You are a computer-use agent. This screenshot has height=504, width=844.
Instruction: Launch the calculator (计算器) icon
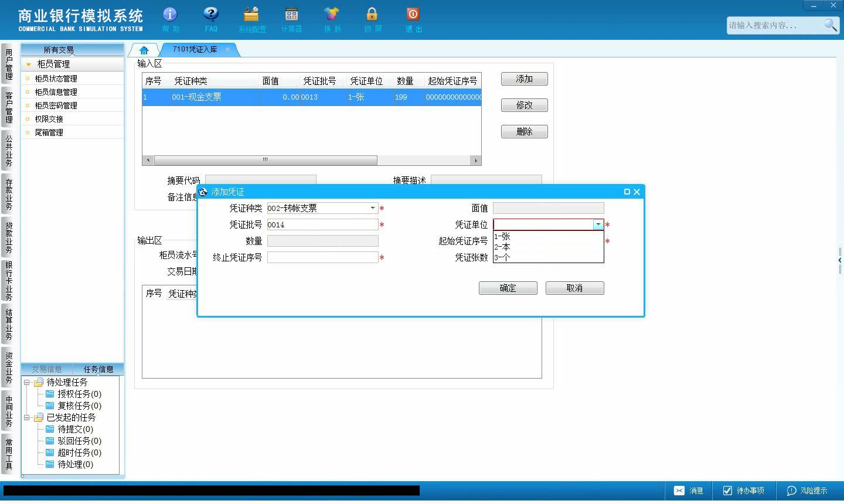[291, 19]
